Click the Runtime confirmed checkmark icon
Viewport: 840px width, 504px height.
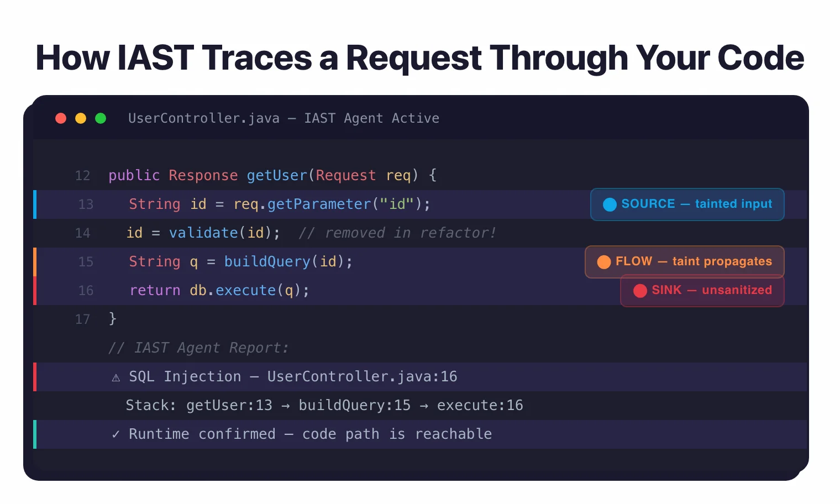116,434
